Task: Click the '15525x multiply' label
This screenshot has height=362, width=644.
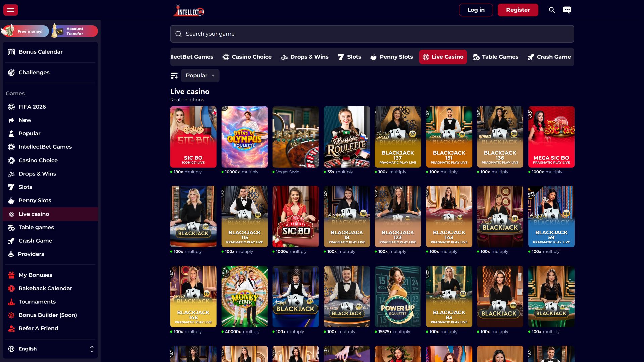Action: pyautogui.click(x=394, y=332)
